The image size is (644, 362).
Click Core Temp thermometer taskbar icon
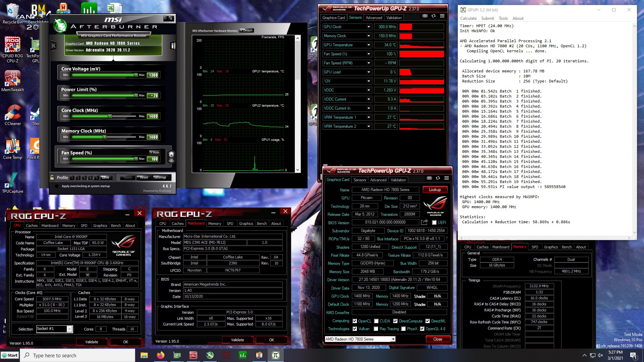[259, 355]
